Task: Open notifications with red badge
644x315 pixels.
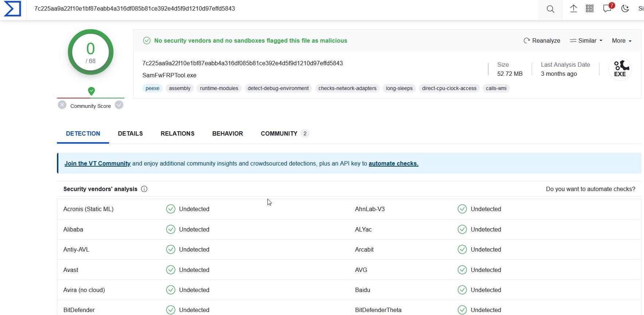Action: coord(608,8)
